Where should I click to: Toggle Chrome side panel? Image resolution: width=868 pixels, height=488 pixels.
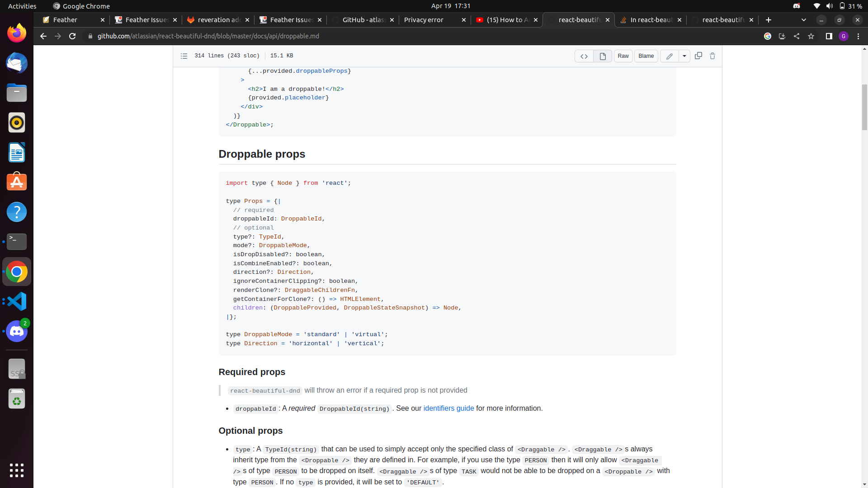tap(829, 36)
